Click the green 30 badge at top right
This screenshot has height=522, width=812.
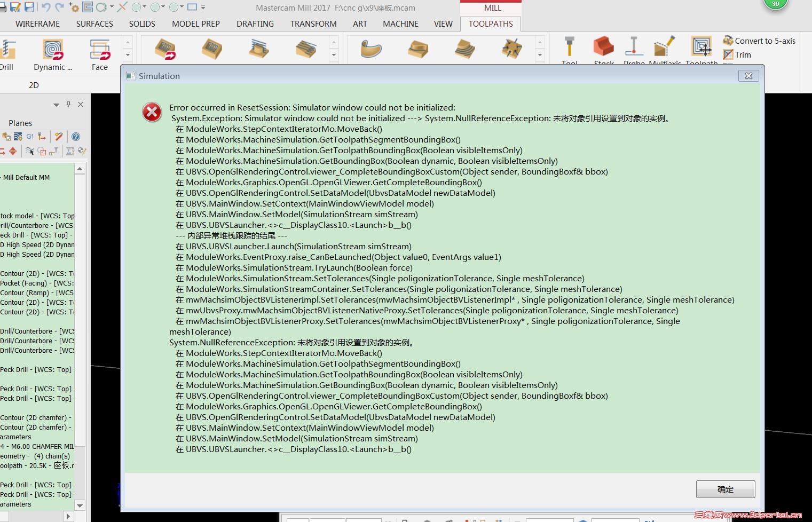pos(776,3)
